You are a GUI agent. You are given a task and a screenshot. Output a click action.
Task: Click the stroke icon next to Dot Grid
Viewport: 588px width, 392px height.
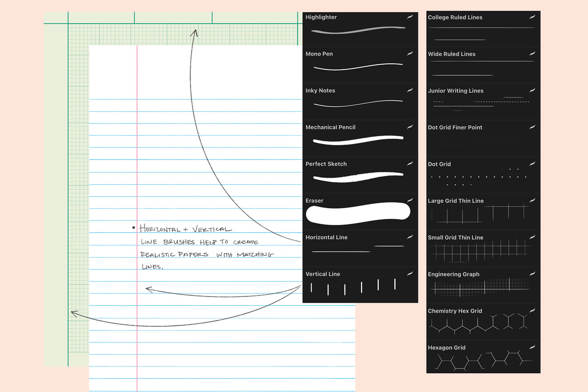532,164
